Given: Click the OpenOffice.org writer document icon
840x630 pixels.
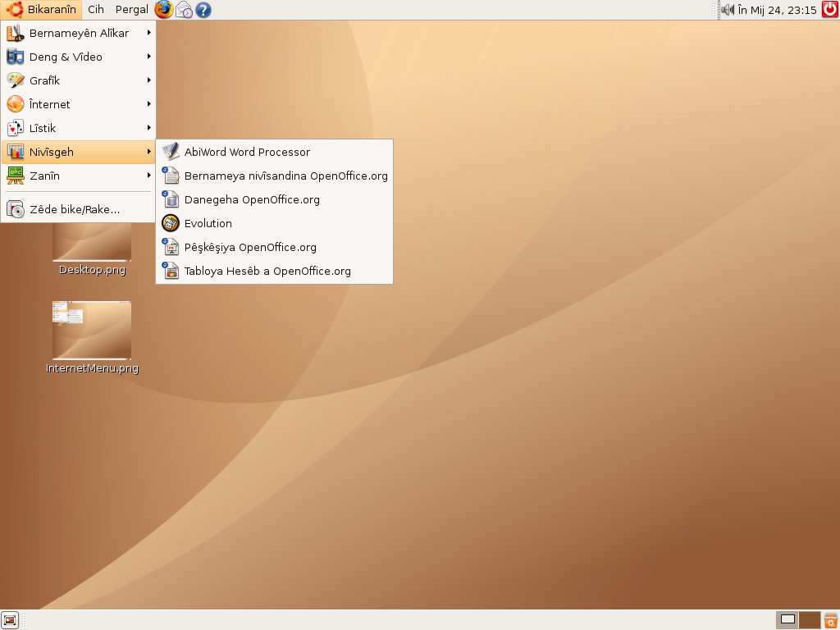Looking at the screenshot, I should [171, 176].
